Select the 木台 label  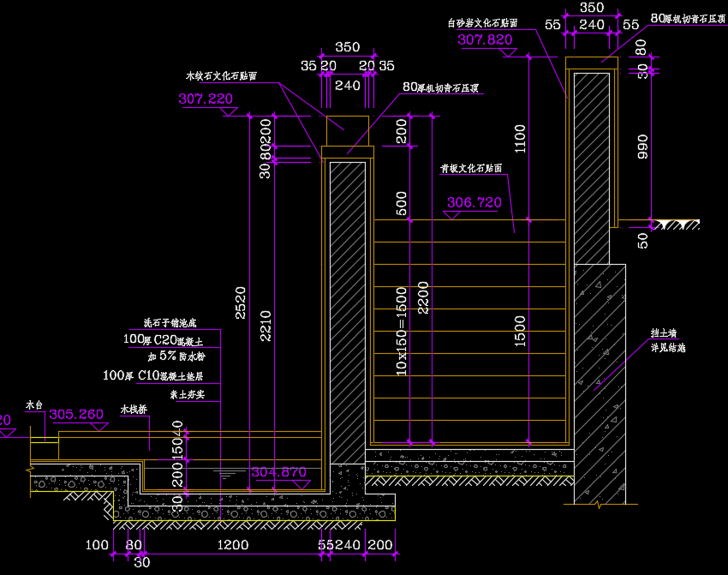click(34, 405)
